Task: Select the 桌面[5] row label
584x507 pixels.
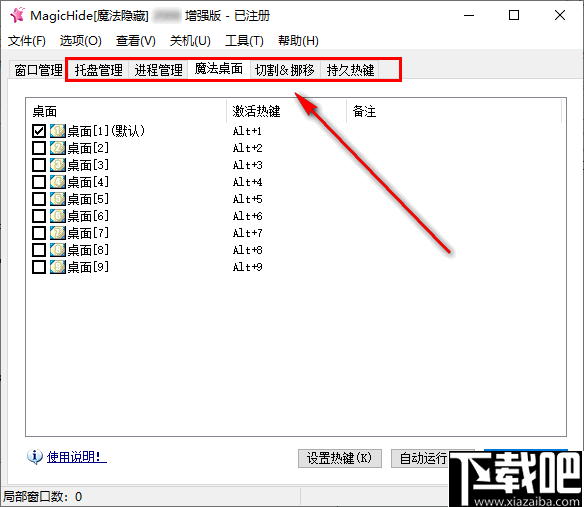Action: pyautogui.click(x=88, y=199)
